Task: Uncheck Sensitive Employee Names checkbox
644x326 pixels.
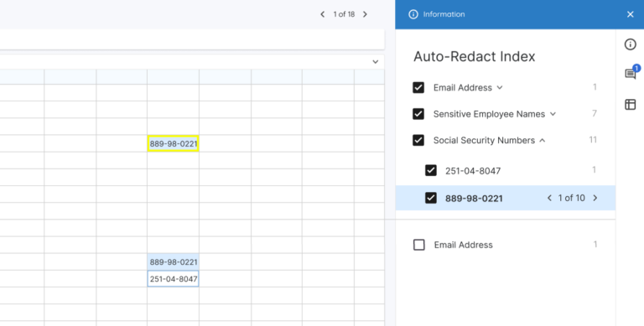Action: click(418, 114)
